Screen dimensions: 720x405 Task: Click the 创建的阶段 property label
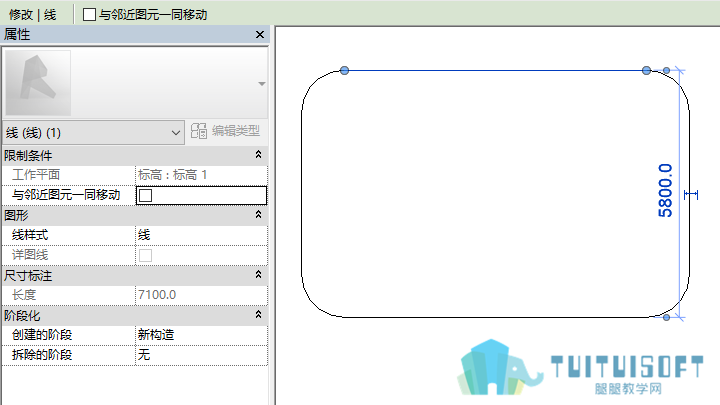tap(42, 335)
